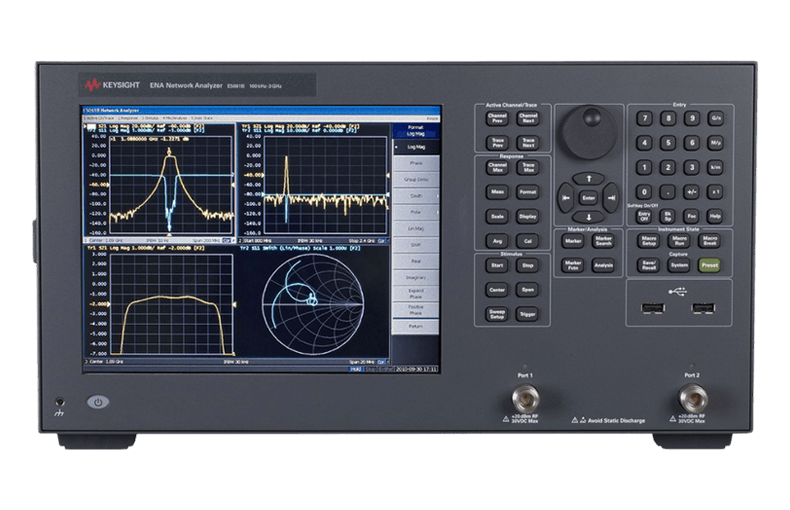Click the Enter key between arrows
The width and height of the screenshot is (790, 510).
click(588, 198)
